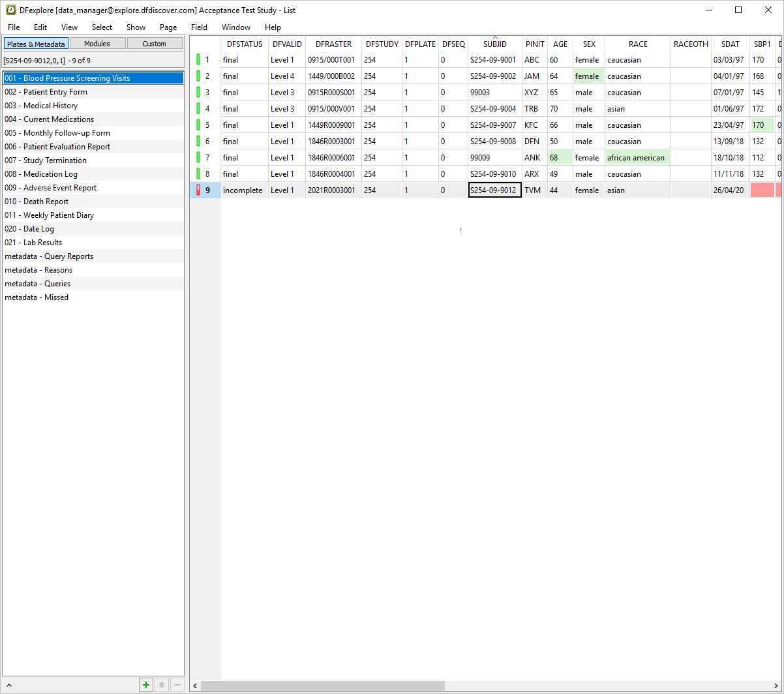
Task: Select 002 - Patient Entry Form plate
Action: [x=46, y=92]
